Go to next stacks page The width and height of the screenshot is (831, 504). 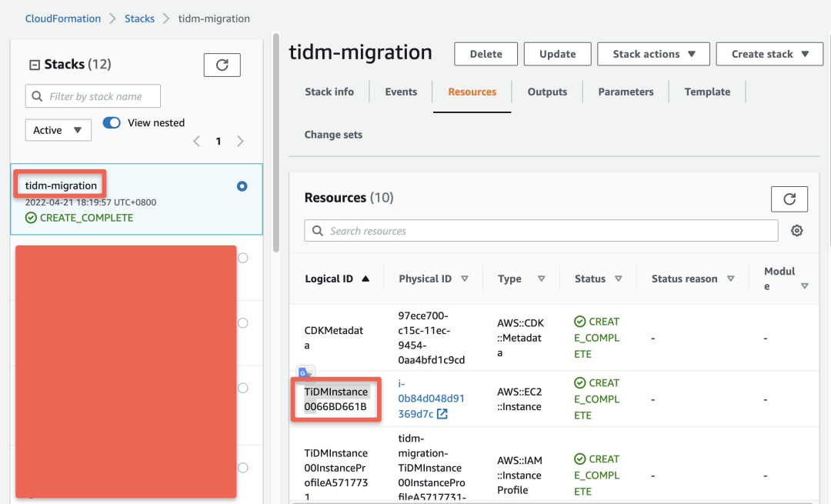(x=241, y=141)
